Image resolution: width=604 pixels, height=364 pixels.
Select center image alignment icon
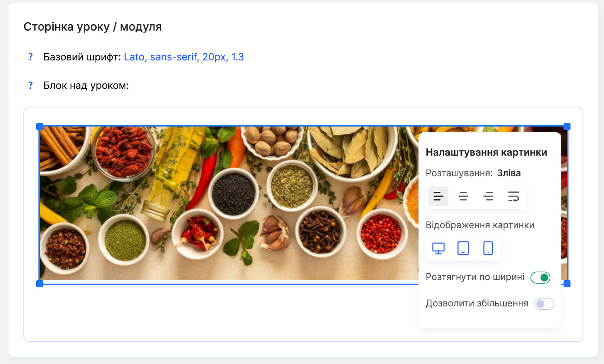click(x=463, y=196)
